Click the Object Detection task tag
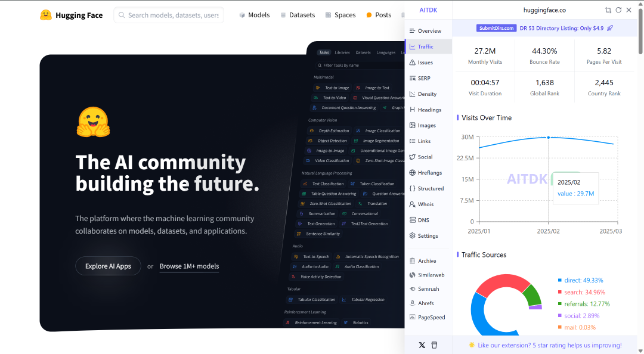The image size is (644, 354). pyautogui.click(x=328, y=141)
